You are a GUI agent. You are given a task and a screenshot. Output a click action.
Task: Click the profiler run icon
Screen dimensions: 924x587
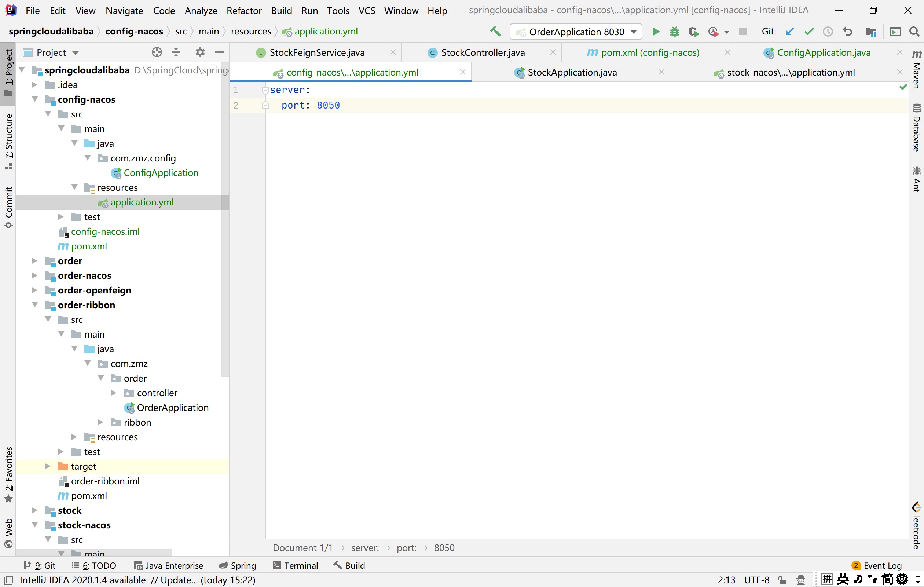pos(713,32)
